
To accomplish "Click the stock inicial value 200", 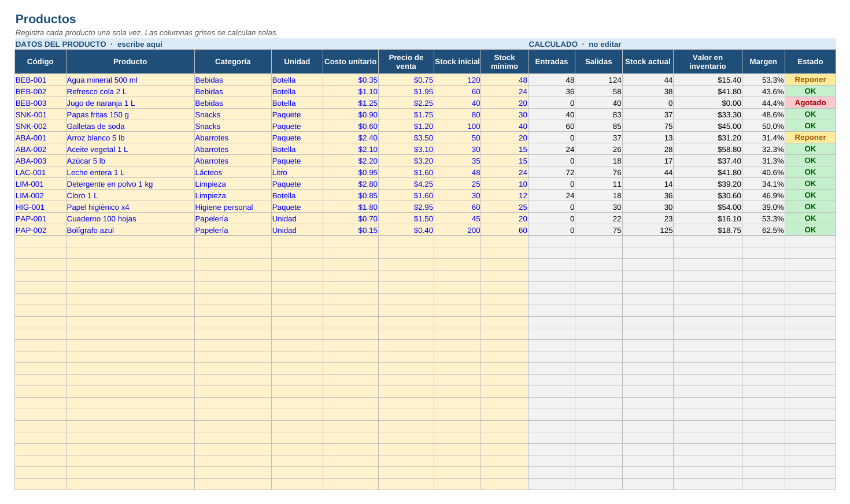I will click(457, 230).
